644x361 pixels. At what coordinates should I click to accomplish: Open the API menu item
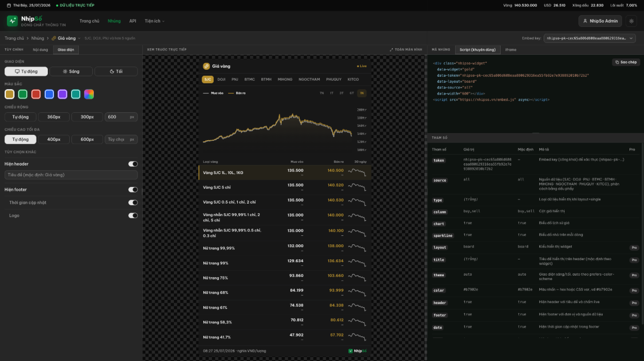133,21
